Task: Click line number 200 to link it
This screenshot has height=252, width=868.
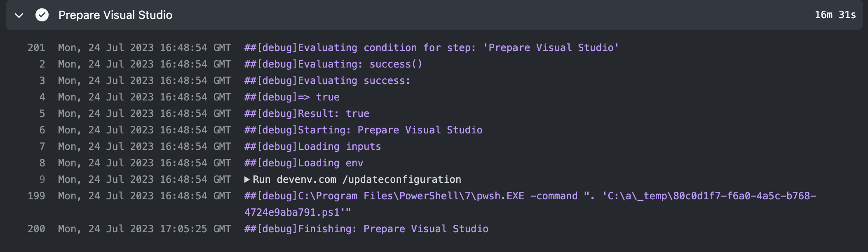Action: (36, 229)
